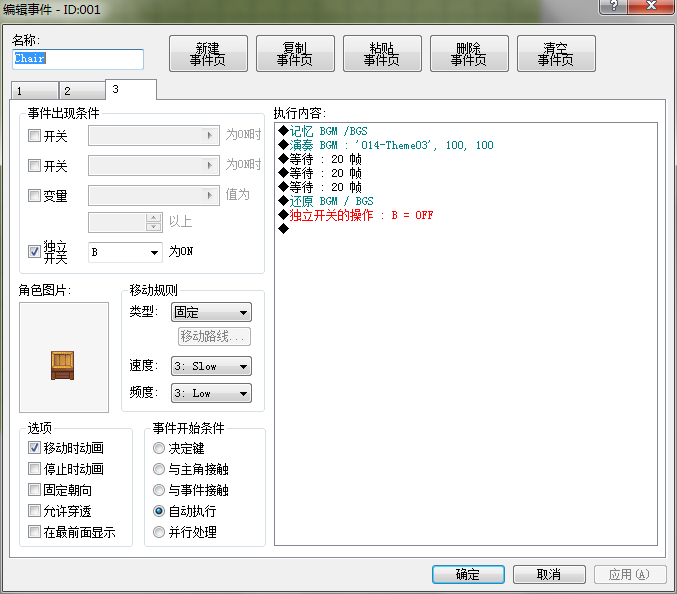Viewport: 677px width, 594px height.
Task: Click 删除事件页 button
Action: 469,54
